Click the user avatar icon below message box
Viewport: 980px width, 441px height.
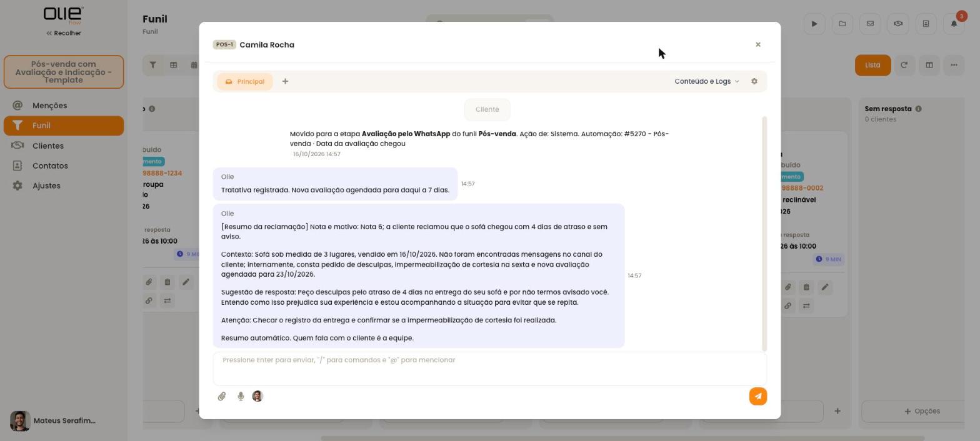click(x=257, y=397)
